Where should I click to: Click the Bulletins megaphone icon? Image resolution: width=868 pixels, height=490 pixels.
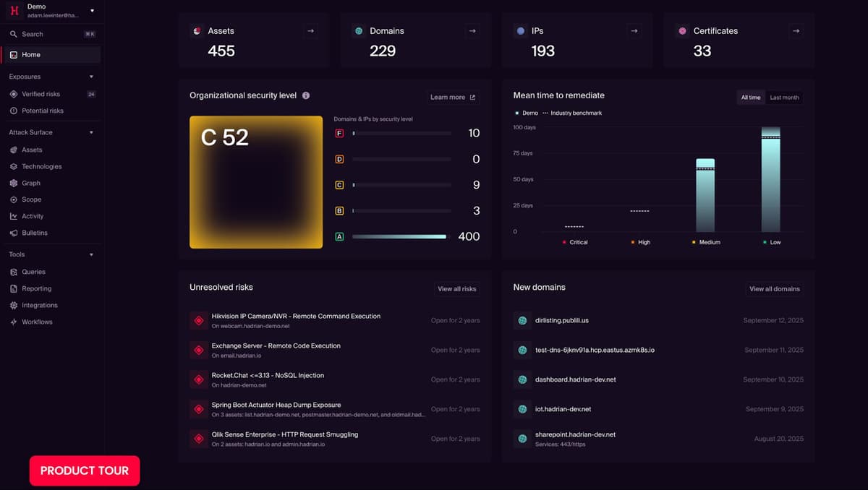tap(14, 233)
